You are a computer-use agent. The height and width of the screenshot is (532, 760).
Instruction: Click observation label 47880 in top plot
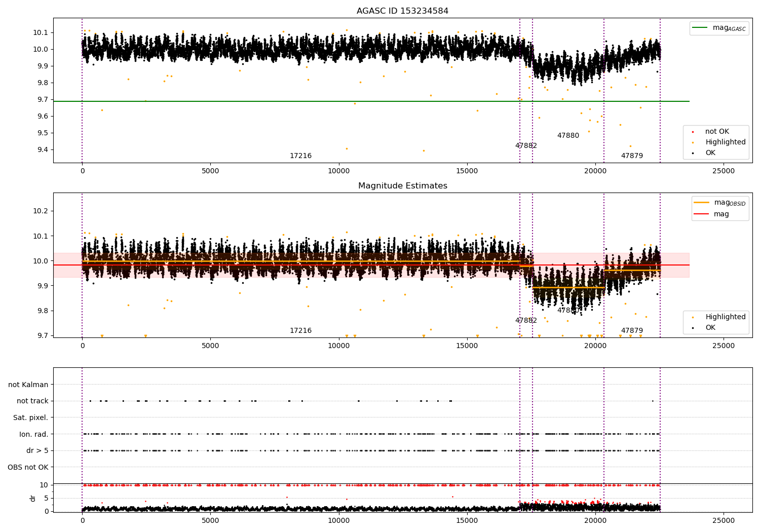coord(568,136)
